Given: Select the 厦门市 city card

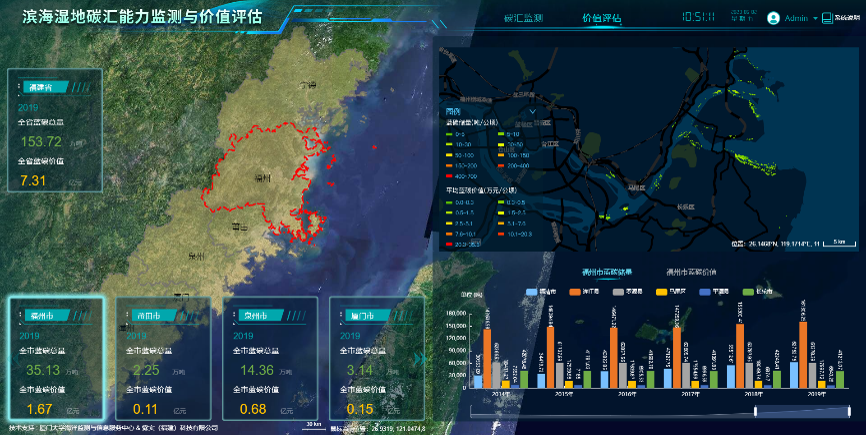Looking at the screenshot, I should pyautogui.click(x=375, y=357).
